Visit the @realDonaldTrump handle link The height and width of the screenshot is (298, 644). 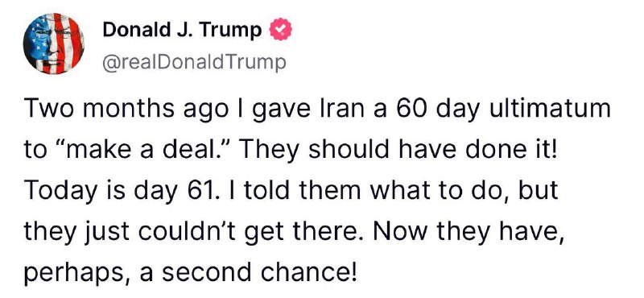coord(193,63)
